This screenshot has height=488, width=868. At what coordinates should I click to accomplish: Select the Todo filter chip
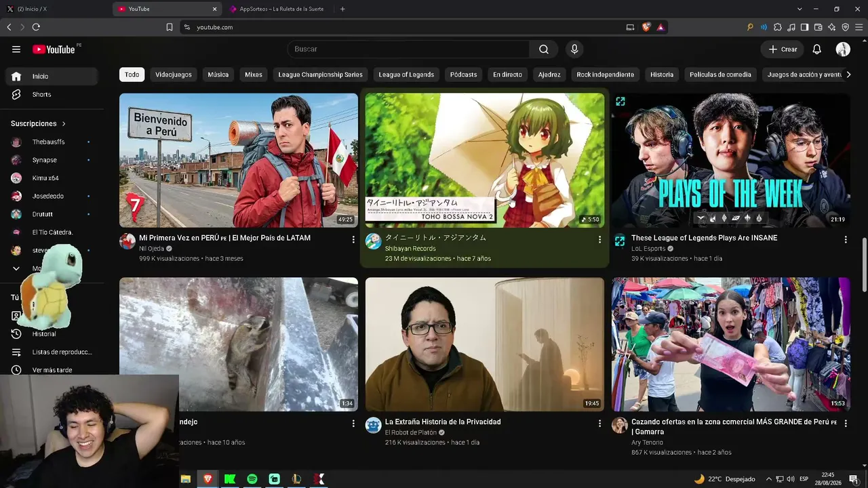(x=132, y=75)
